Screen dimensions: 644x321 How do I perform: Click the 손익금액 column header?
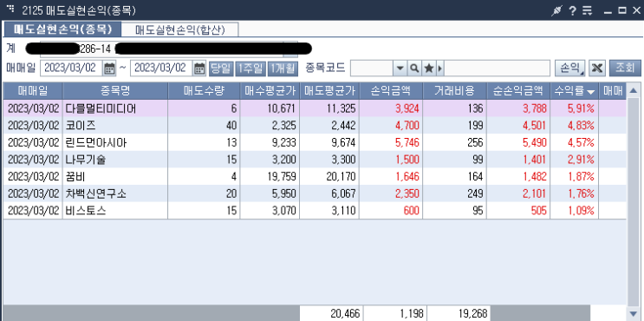click(x=391, y=91)
